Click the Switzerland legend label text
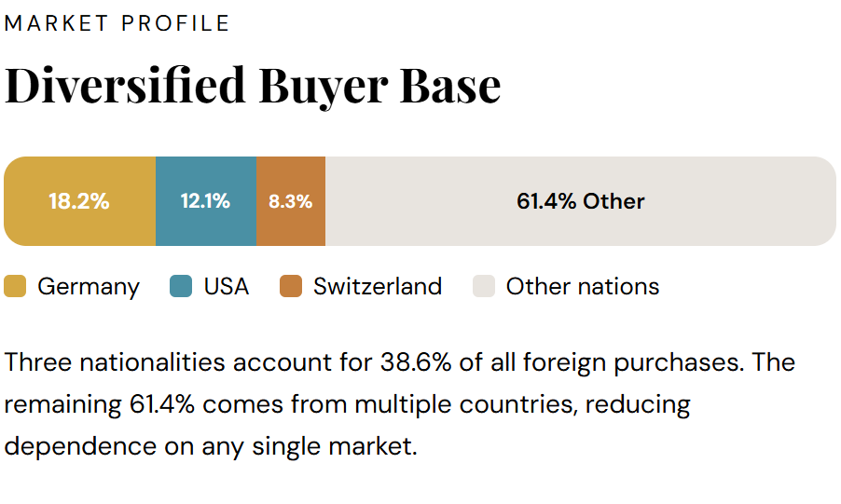 (378, 286)
